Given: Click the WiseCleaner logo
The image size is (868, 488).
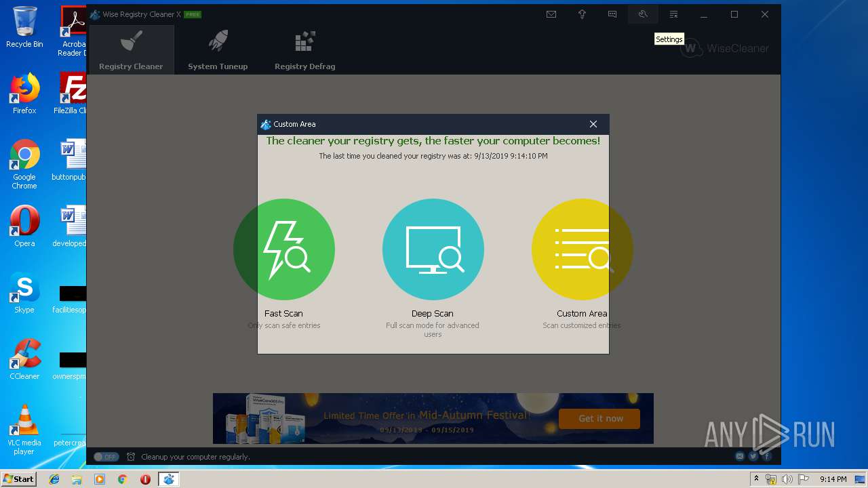Looking at the screenshot, I should click(x=725, y=48).
